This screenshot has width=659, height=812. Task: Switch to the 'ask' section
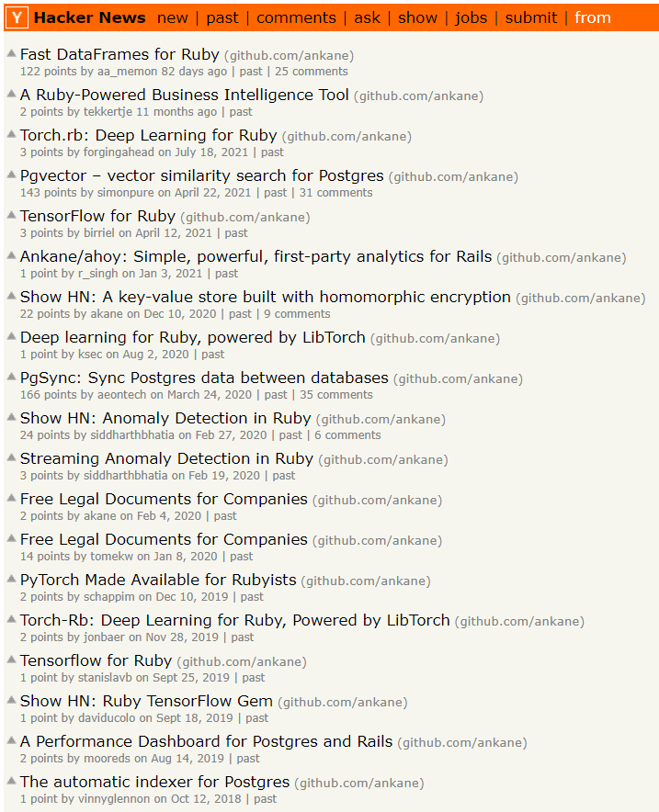point(367,17)
